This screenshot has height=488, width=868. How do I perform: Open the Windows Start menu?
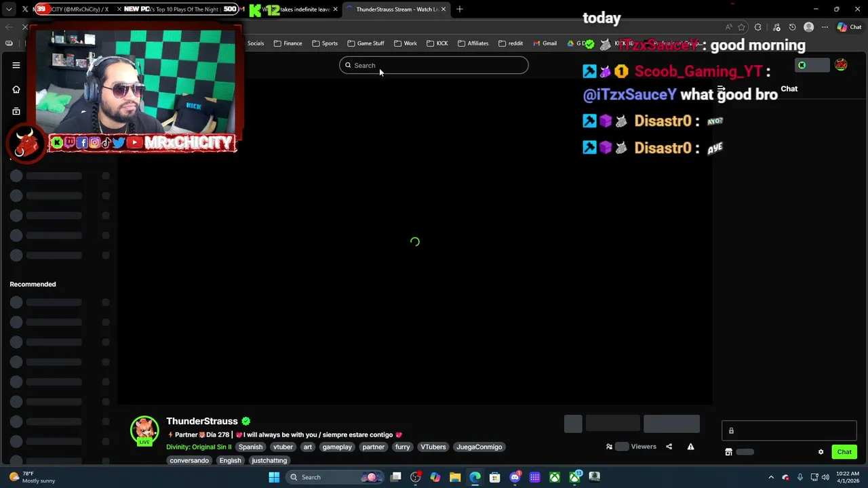coord(274,477)
